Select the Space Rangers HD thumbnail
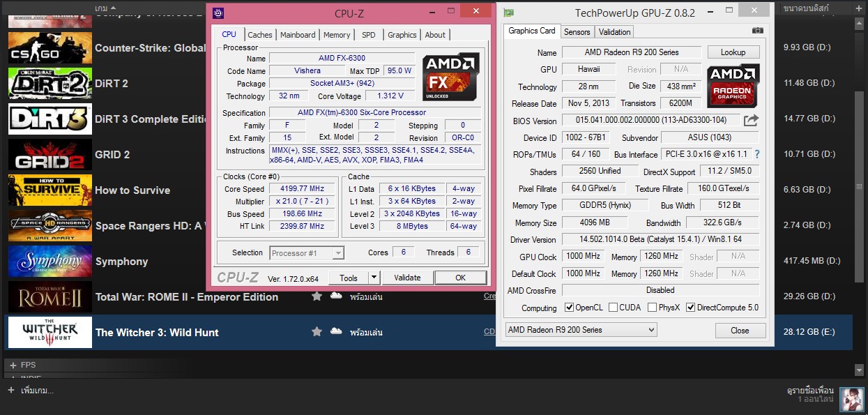 50,225
